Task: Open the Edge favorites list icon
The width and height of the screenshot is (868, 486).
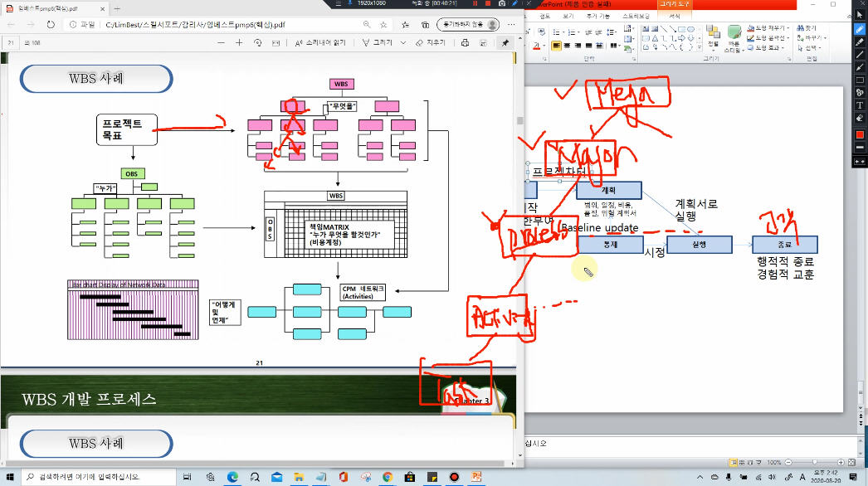Action: (405, 24)
